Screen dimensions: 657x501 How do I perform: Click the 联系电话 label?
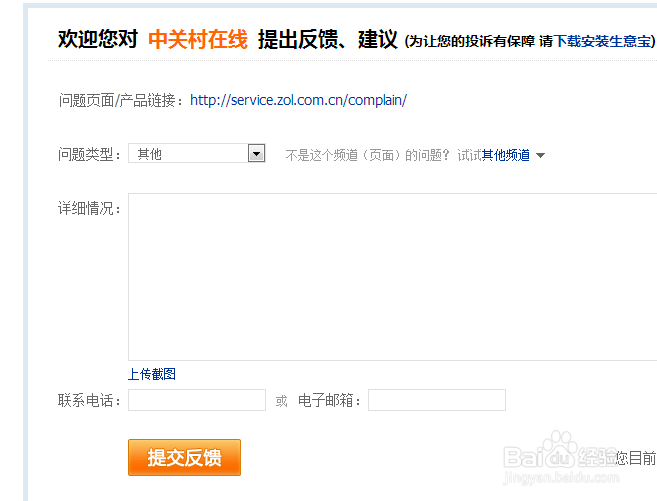[x=89, y=400]
